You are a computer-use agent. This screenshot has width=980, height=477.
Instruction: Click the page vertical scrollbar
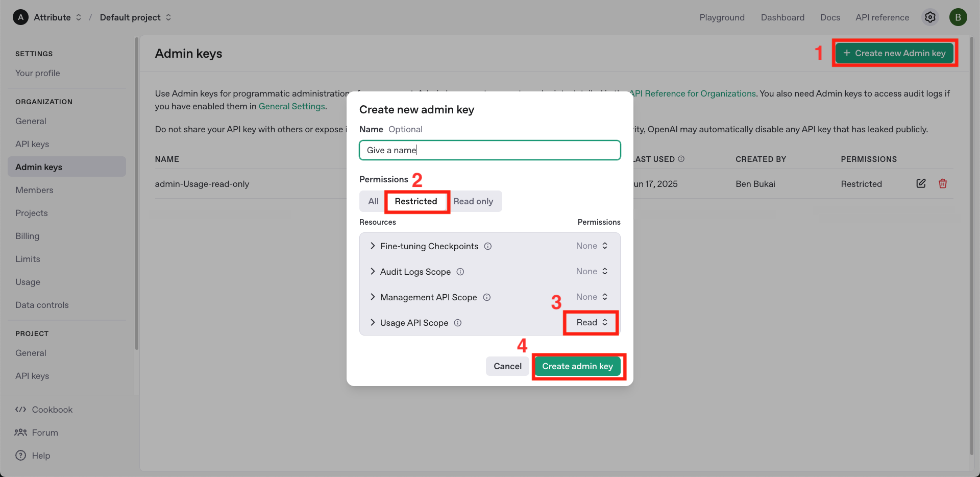click(x=971, y=245)
